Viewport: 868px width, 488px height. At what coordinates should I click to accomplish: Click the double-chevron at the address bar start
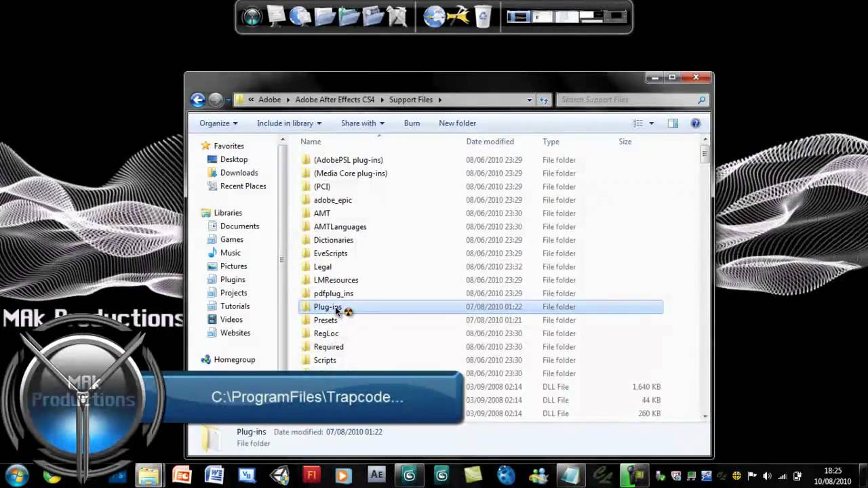tap(251, 100)
